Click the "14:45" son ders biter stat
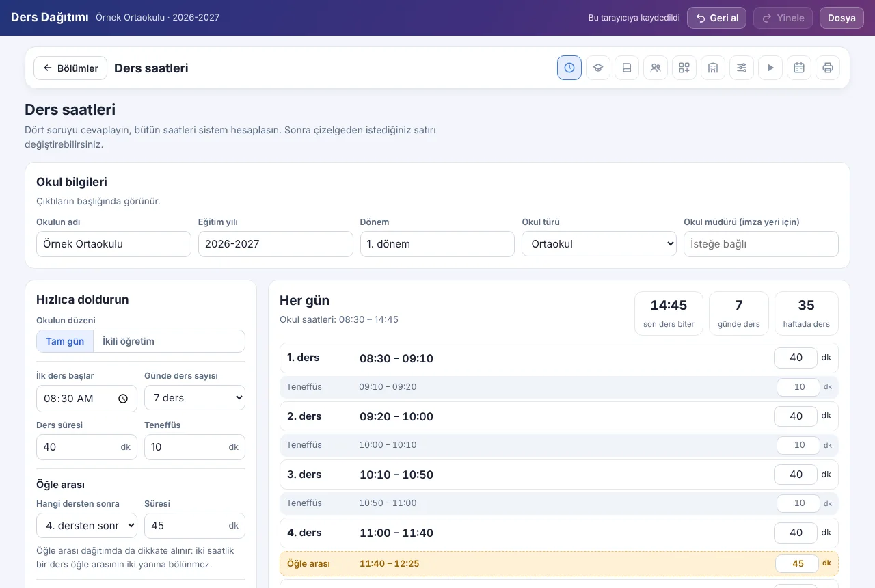 669,313
